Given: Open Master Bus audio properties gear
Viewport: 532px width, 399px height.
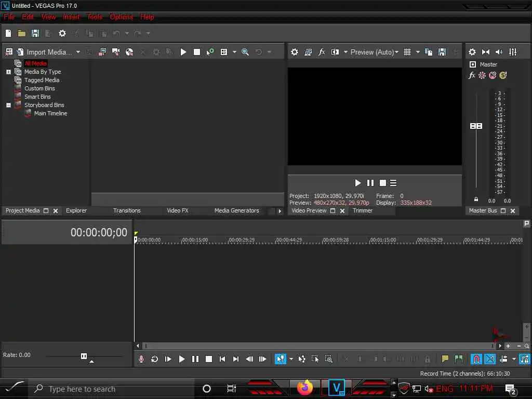Looking at the screenshot, I should [x=472, y=52].
